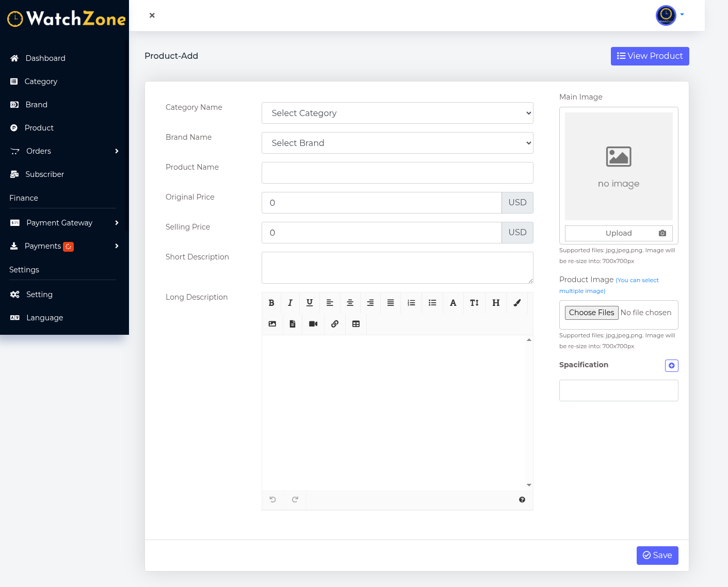Click the editor help question mark icon
The image size is (728, 587).
(x=522, y=499)
